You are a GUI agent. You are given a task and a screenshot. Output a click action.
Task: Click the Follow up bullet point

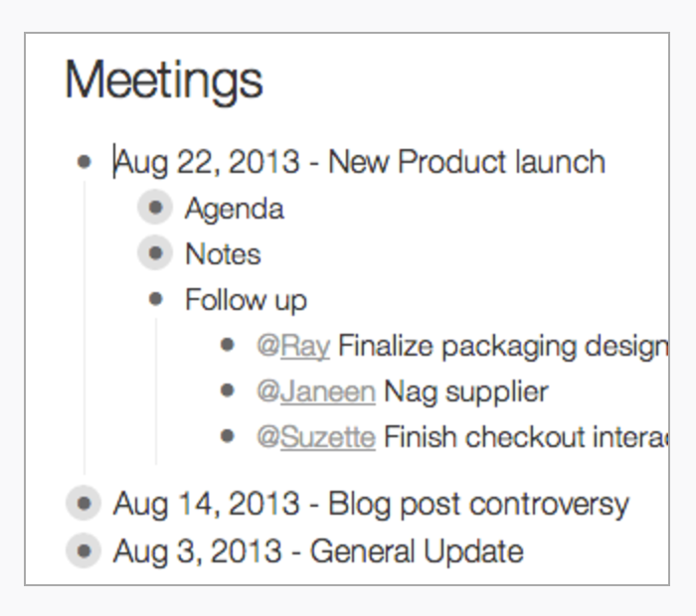pos(156,299)
